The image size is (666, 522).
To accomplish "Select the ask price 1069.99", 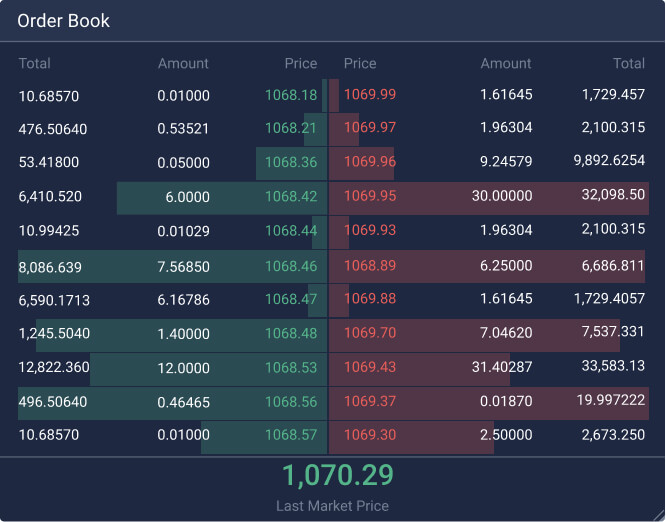I will [370, 96].
